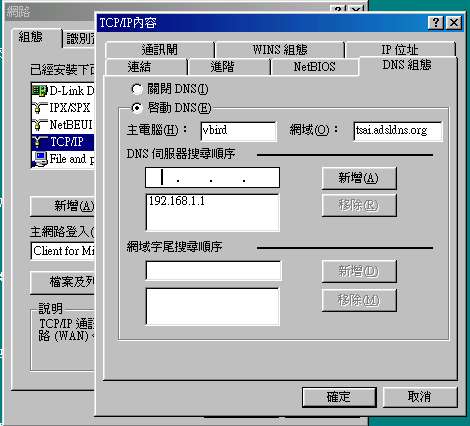Cancel with the 取消 button

pyautogui.click(x=420, y=397)
